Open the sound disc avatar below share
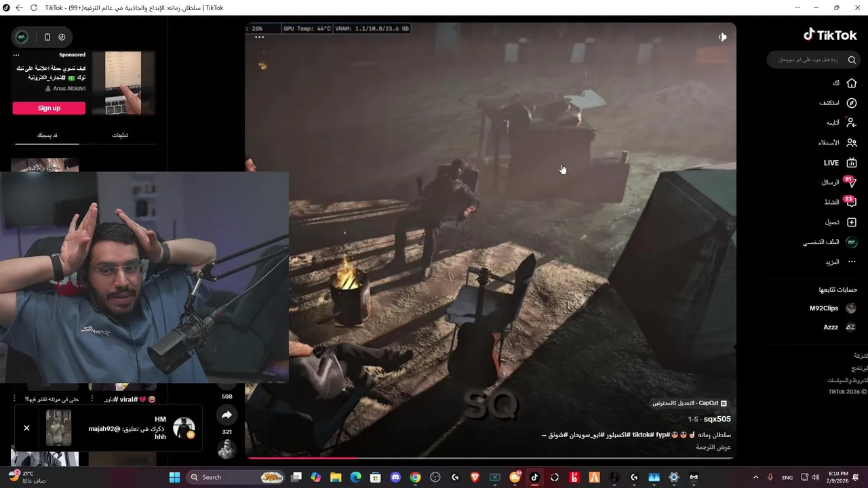 (226, 449)
